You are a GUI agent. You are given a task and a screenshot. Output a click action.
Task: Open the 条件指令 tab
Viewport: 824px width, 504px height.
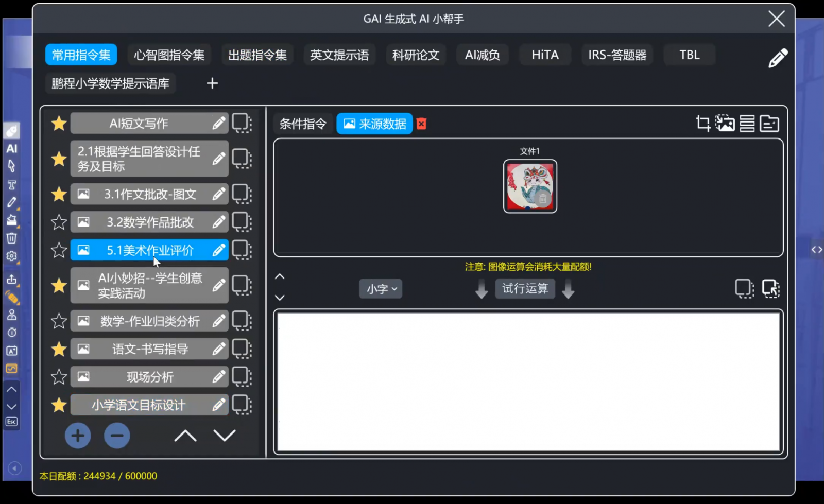303,124
